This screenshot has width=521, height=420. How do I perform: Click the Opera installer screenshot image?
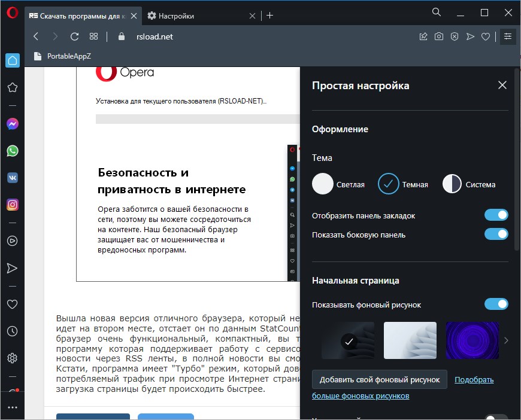(188, 174)
